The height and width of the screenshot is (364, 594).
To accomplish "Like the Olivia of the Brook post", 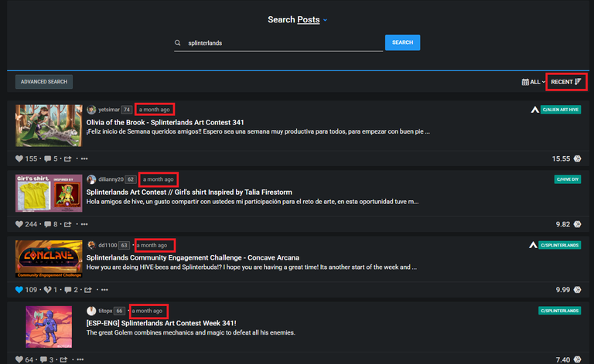I will point(19,158).
